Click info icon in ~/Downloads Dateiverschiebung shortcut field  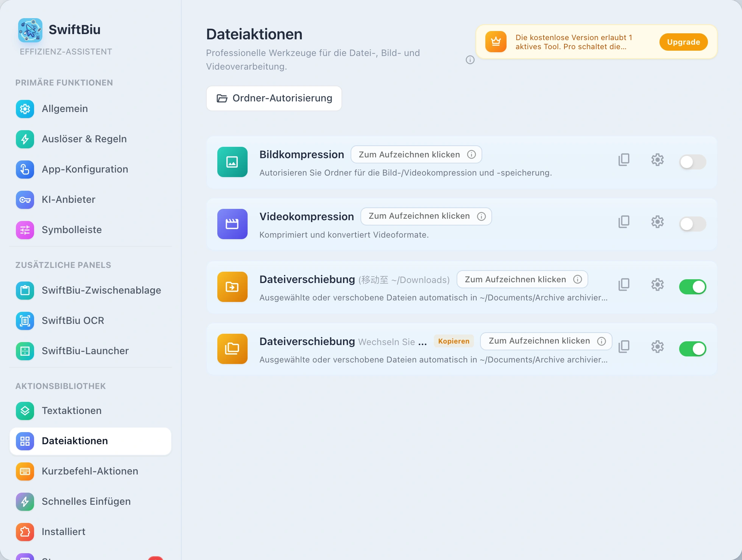[577, 279]
